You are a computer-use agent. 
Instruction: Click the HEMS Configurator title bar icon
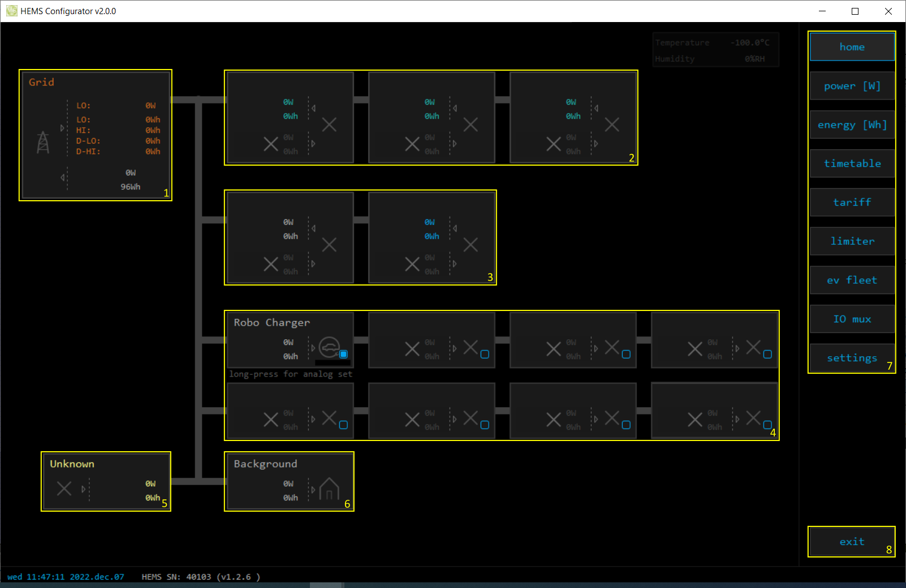pyautogui.click(x=11, y=11)
